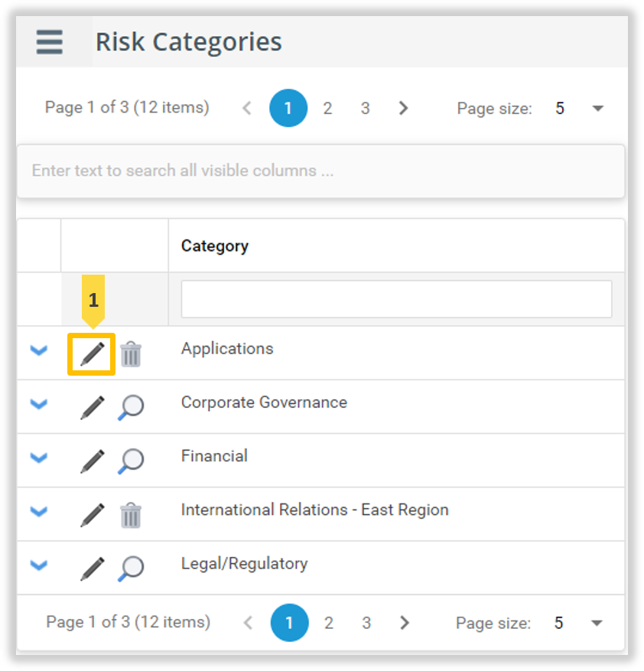Open the bottom Page size dropdown
The image size is (644, 671).
597,623
